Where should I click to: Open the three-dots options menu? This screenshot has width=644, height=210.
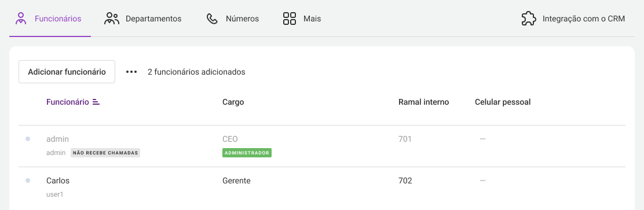131,72
